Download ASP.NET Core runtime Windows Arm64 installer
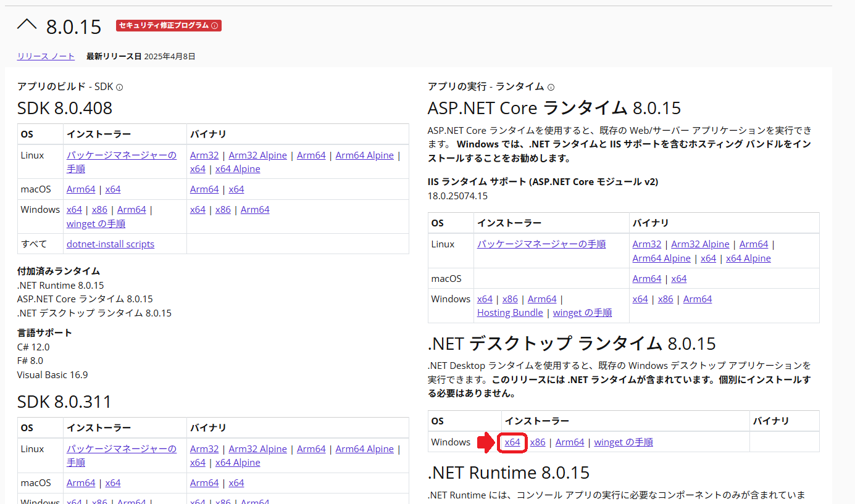The width and height of the screenshot is (855, 504). tap(542, 299)
